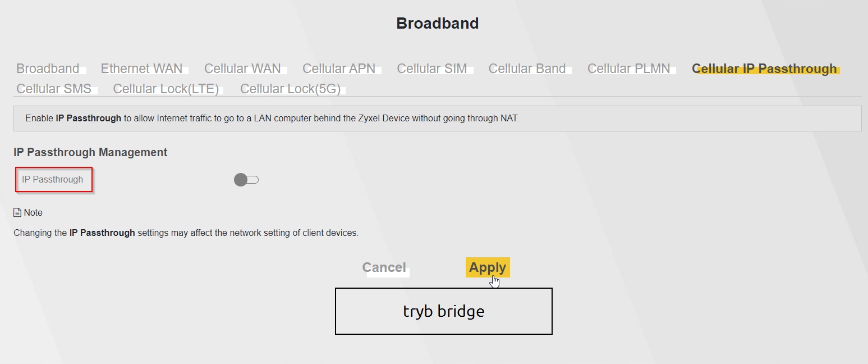868x364 pixels.
Task: Go to the Cellular WAN tab
Action: [x=242, y=69]
